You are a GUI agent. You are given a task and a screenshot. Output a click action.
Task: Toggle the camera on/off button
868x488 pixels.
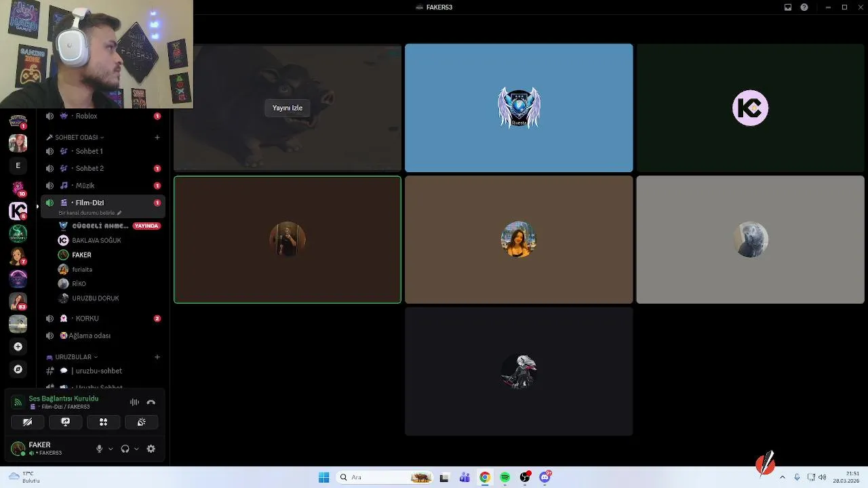[x=27, y=422]
